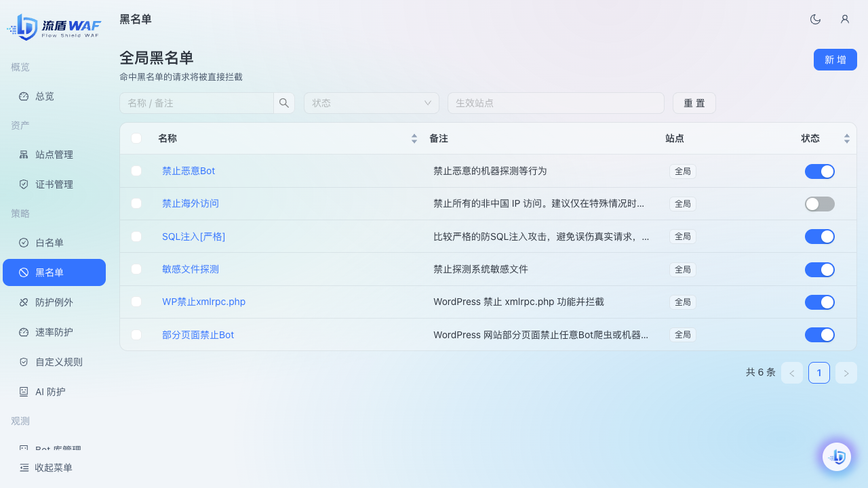Click the search magnifier icon
868x488 pixels.
[x=284, y=103]
